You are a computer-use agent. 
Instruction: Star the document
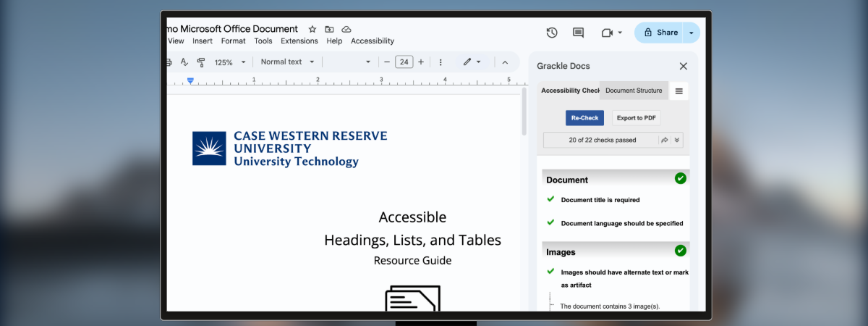(312, 29)
